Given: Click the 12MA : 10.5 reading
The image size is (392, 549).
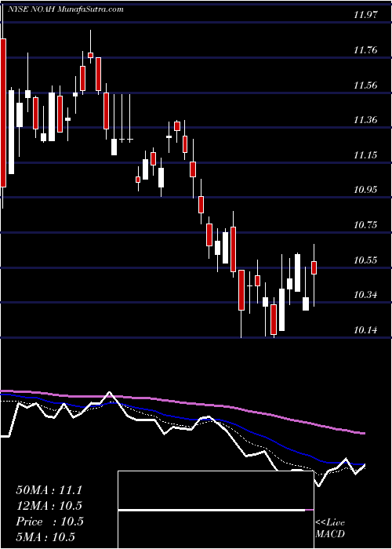Looking at the screenshot, I should (x=49, y=506).
